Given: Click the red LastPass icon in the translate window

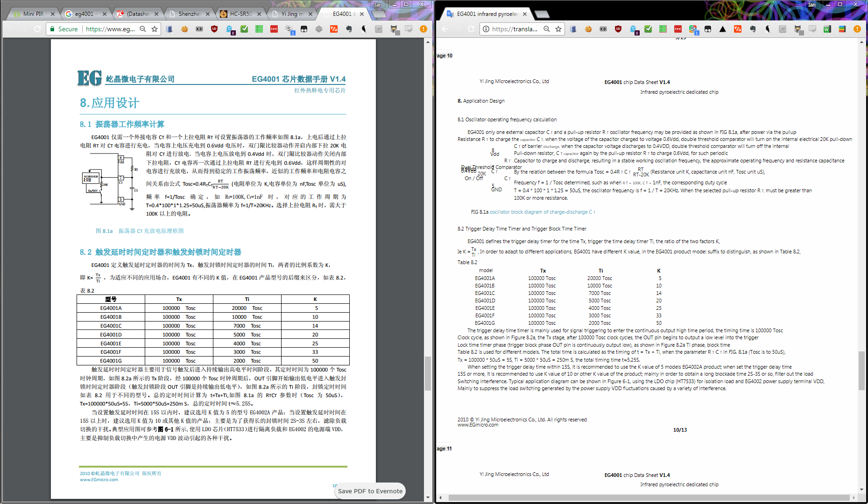Looking at the screenshot, I should (x=678, y=29).
